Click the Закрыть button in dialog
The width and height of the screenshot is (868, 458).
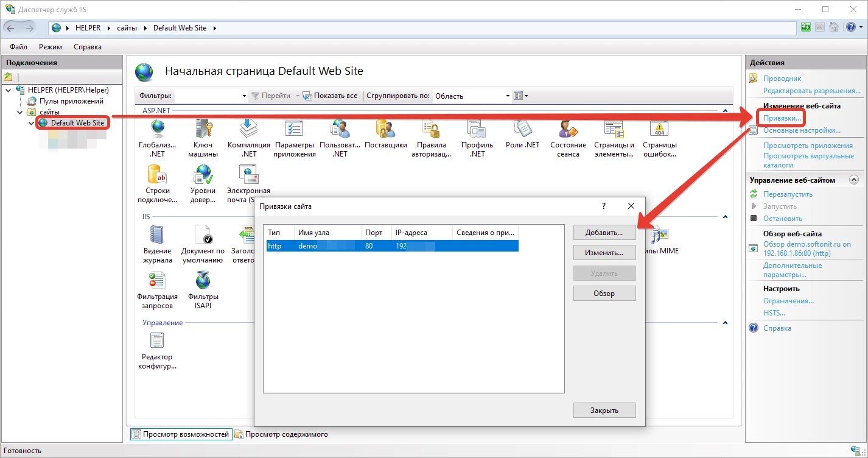pyautogui.click(x=604, y=410)
